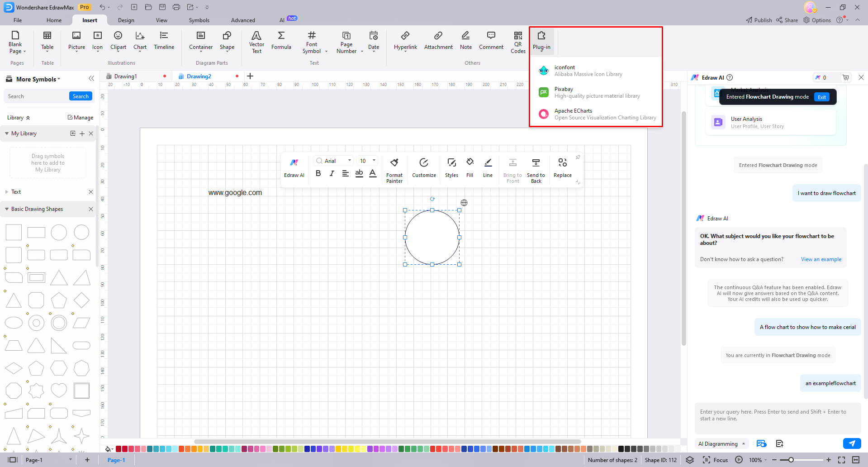
Task: Click the Replace shape icon
Action: pos(563,162)
